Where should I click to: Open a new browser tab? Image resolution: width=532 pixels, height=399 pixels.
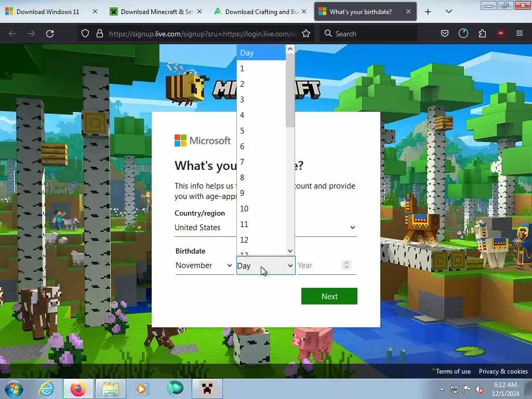point(428,12)
